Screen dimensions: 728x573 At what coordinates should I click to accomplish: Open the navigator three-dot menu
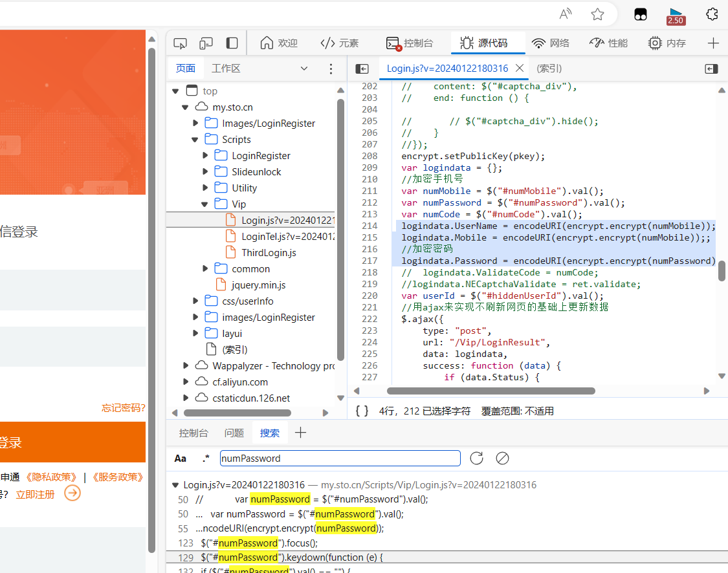[x=331, y=69]
